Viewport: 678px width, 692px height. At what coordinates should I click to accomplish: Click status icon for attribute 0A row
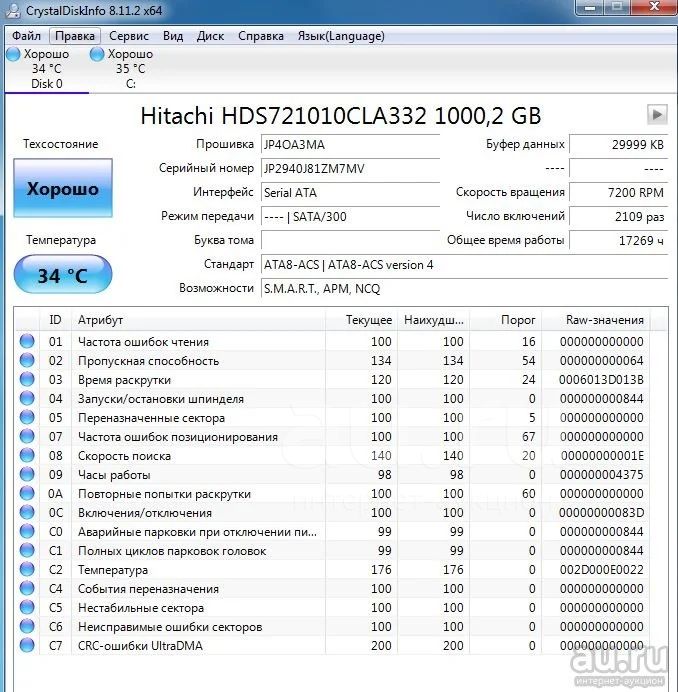tap(27, 493)
